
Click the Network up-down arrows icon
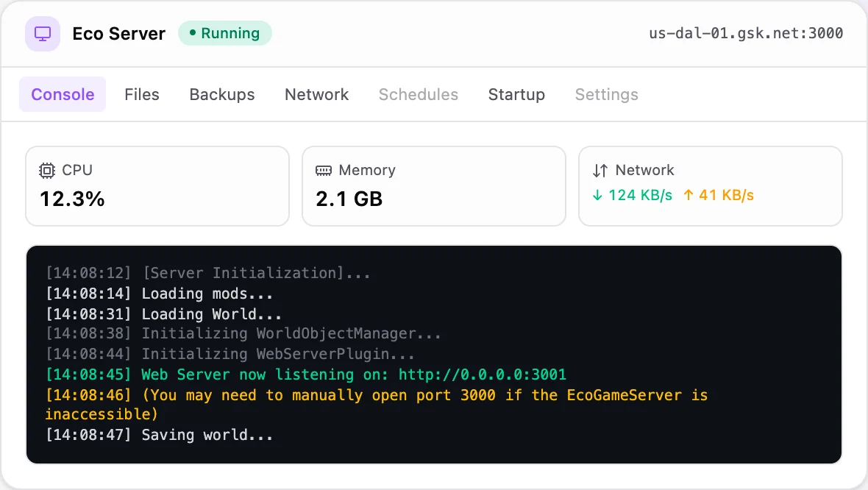tap(600, 171)
